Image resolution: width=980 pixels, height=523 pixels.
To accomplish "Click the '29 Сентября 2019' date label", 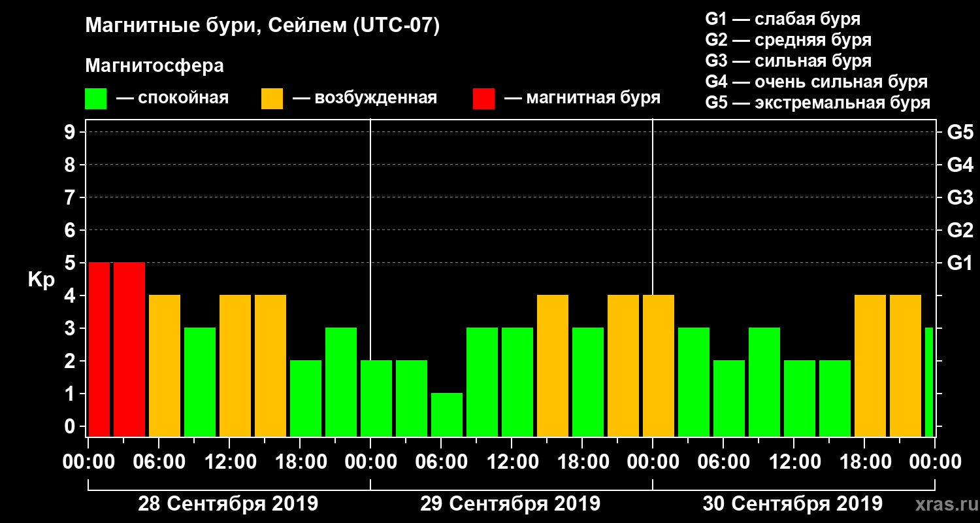I will coord(510,504).
